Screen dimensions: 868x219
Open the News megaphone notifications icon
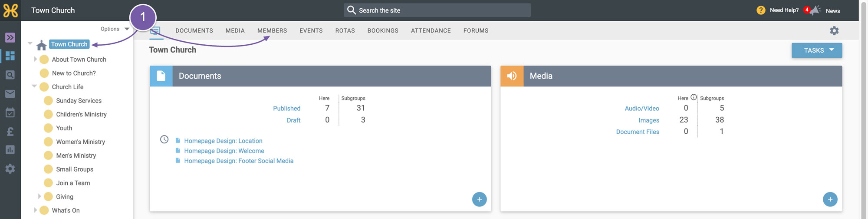coord(815,10)
